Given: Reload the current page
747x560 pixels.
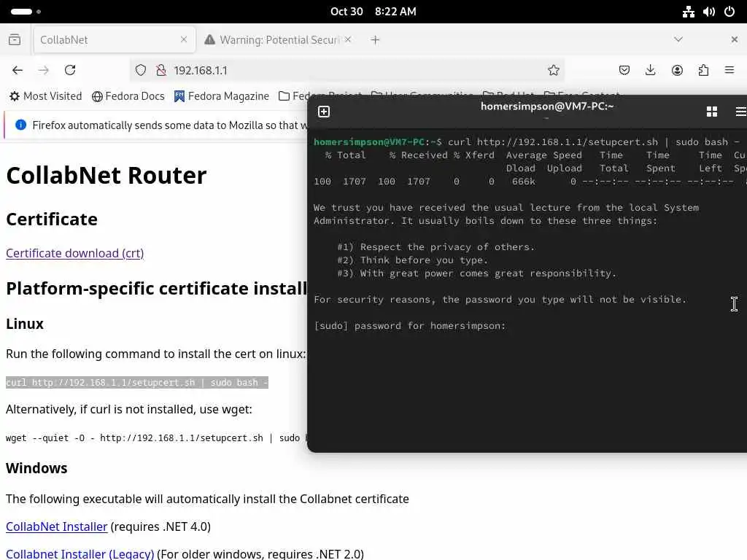Looking at the screenshot, I should point(70,71).
